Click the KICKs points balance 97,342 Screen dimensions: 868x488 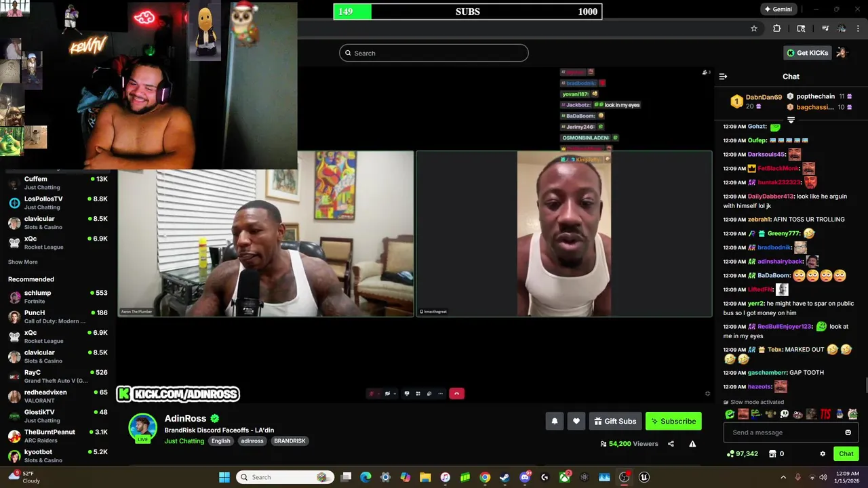coord(742,453)
